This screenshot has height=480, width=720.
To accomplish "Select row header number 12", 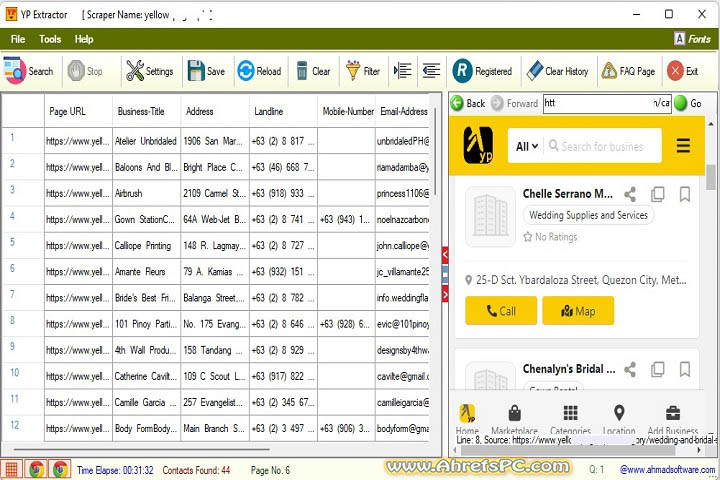I will 23,428.
